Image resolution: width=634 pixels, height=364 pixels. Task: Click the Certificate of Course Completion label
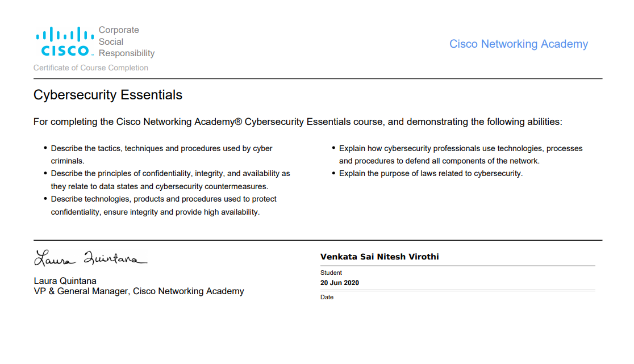90,68
